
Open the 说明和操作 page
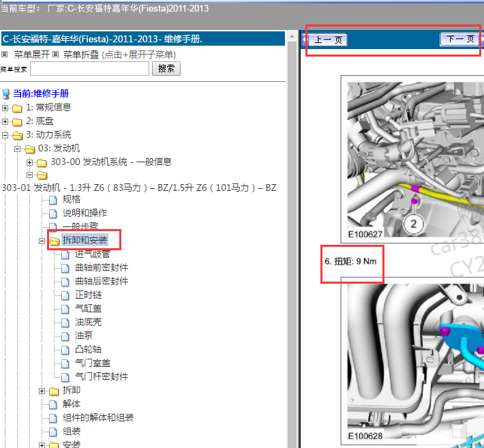[x=85, y=213]
